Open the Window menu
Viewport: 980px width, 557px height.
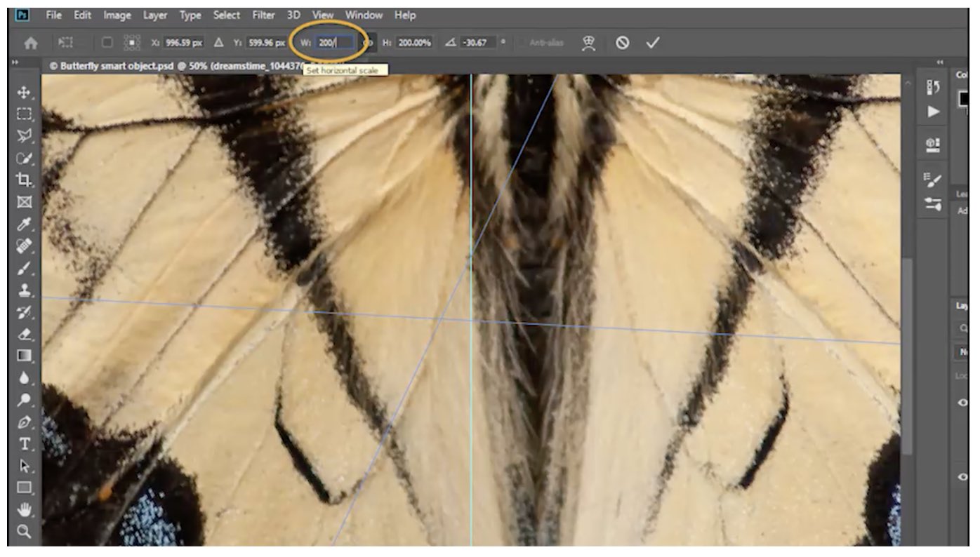click(364, 15)
